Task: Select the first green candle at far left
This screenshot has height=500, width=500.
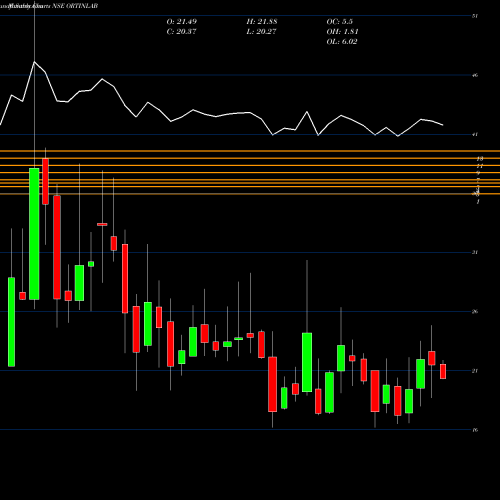Action: click(x=11, y=322)
